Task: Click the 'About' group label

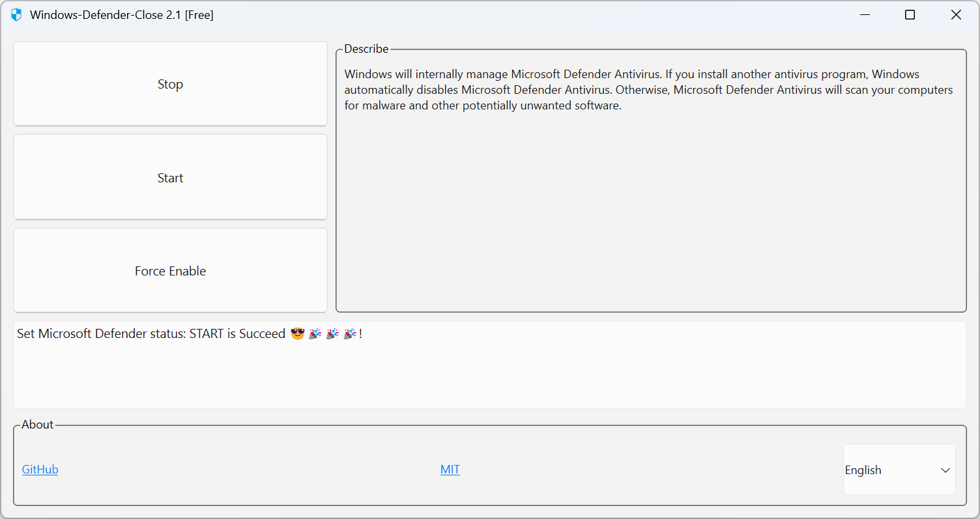Action: (38, 425)
